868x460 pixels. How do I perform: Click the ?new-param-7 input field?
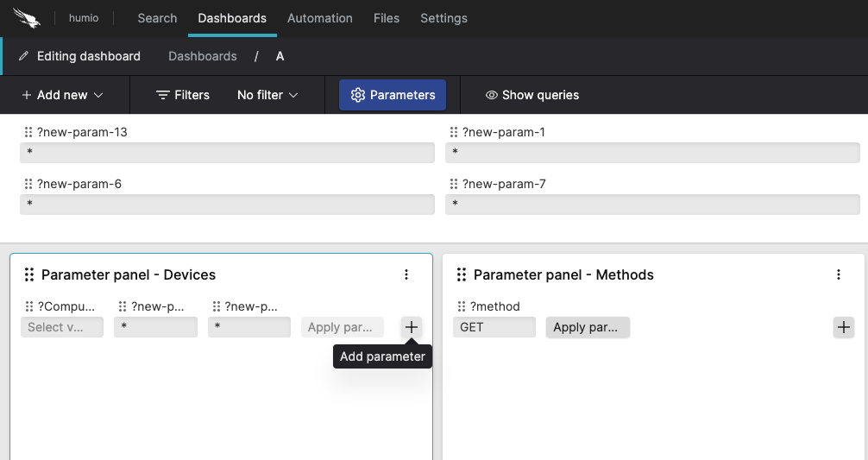click(x=652, y=205)
